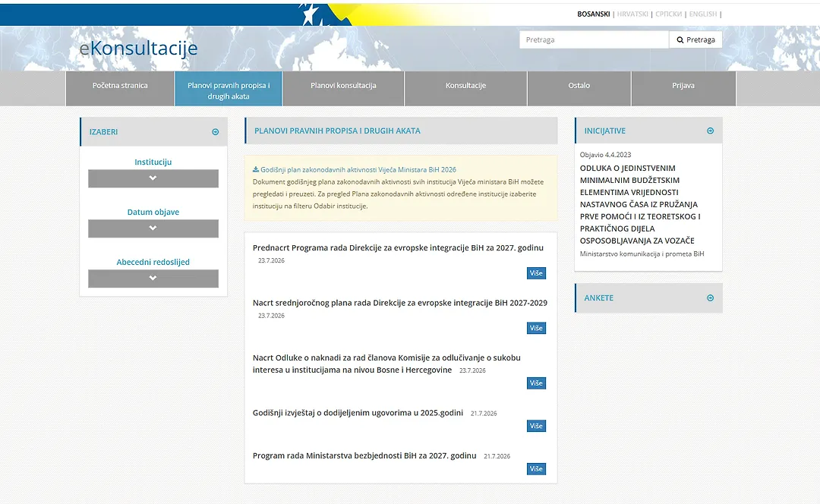The image size is (820, 504).
Task: Open Nacrt srednjoročnog plana rada 2027-2029 title
Action: tap(400, 303)
